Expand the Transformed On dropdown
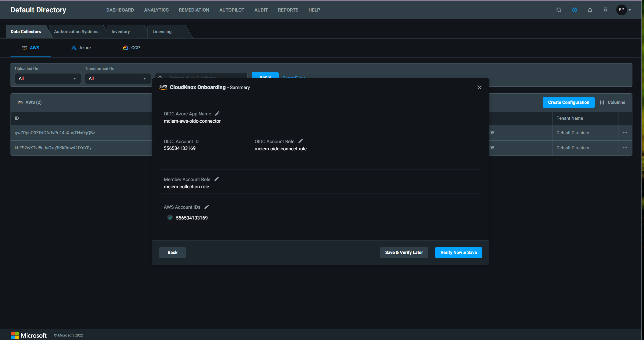Image resolution: width=644 pixels, height=340 pixels. [118, 78]
